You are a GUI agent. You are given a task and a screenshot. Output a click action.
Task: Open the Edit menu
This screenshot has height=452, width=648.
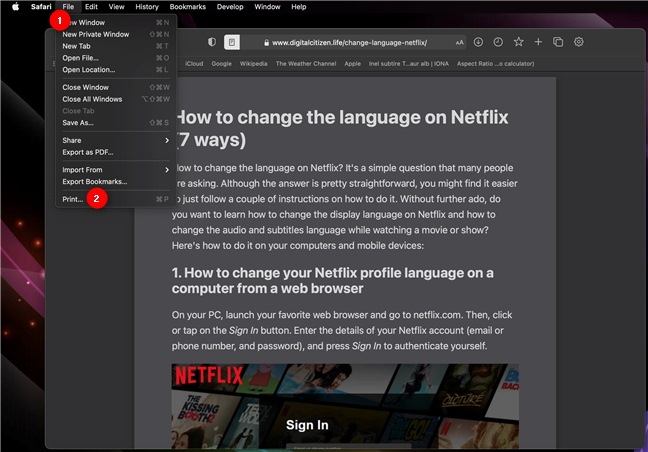[91, 7]
